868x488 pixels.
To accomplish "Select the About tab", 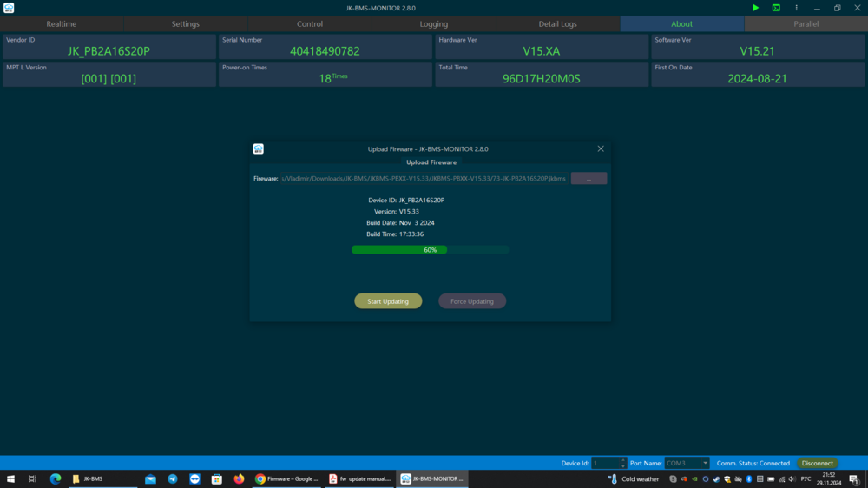I will [681, 23].
